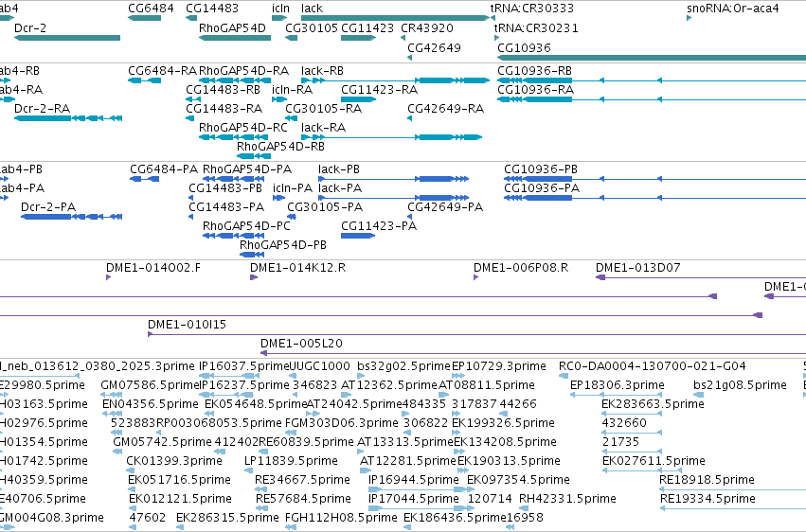Click the GM07586.5prime EST label
806x532 pixels.
[150, 385]
